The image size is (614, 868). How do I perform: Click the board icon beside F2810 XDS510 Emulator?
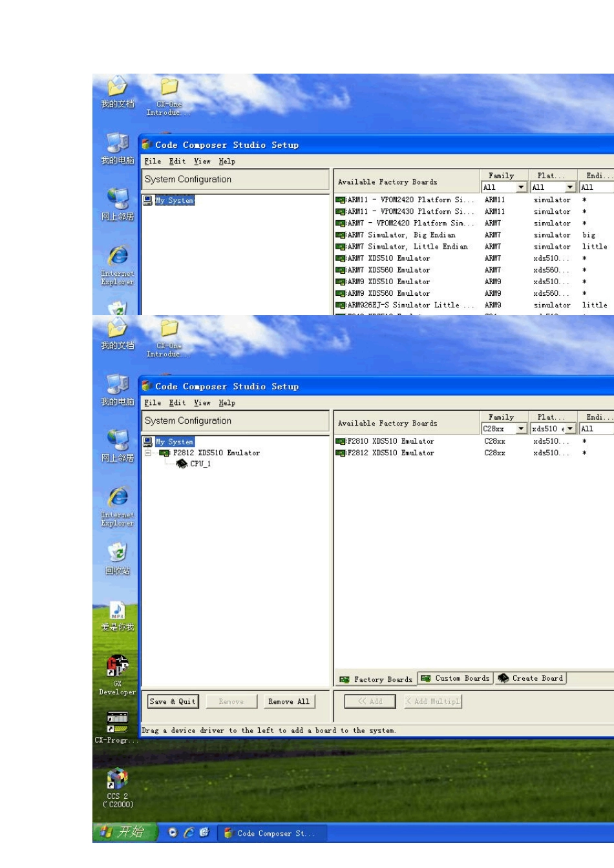pyautogui.click(x=341, y=442)
